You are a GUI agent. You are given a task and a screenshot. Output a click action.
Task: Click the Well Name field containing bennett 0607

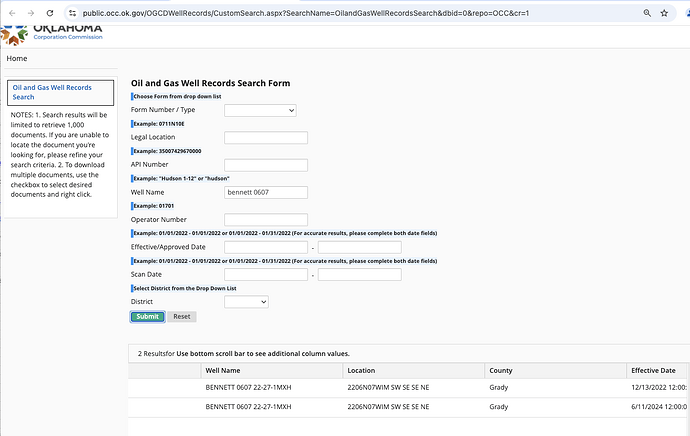(x=265, y=192)
